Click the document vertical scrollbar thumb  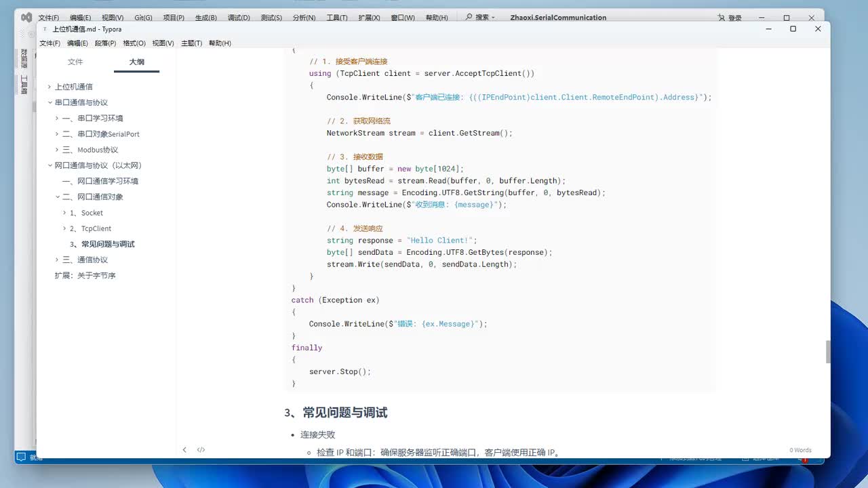[x=828, y=352]
